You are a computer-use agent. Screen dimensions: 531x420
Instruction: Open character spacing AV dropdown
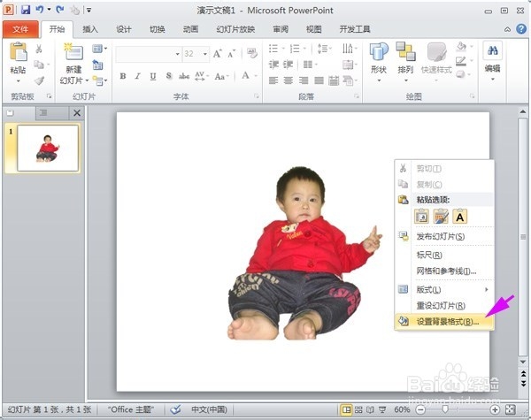(x=202, y=76)
